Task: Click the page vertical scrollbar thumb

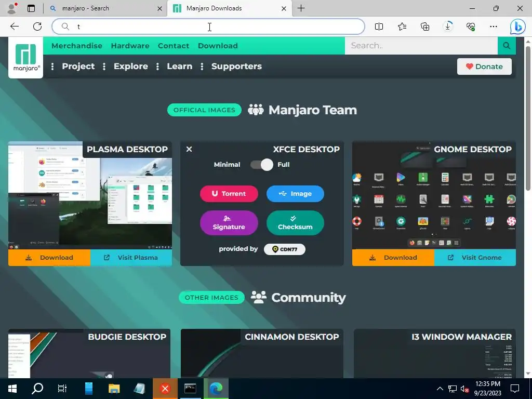Action: (x=528, y=118)
